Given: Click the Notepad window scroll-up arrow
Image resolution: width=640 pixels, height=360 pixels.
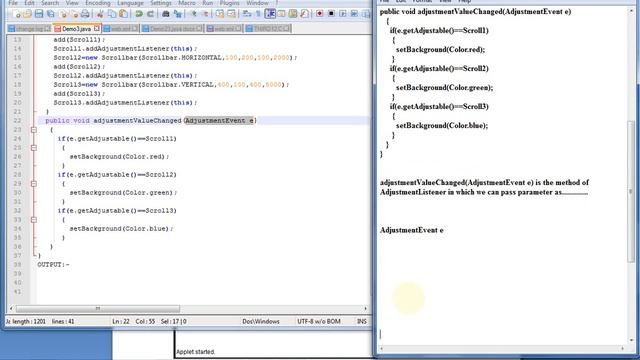Looking at the screenshot, I should [x=631, y=11].
